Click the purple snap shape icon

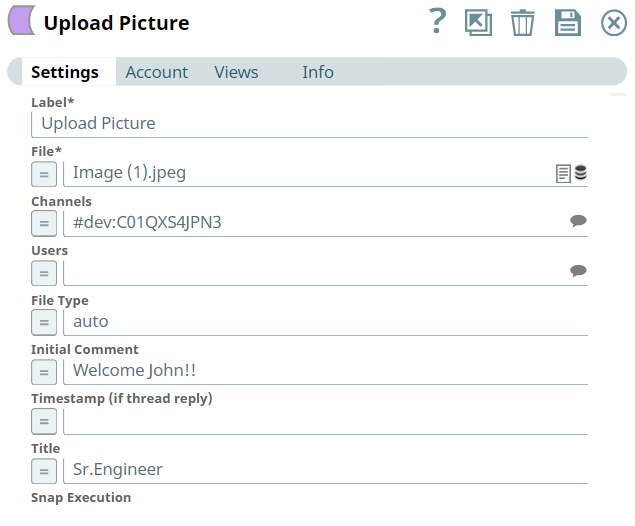click(x=22, y=20)
